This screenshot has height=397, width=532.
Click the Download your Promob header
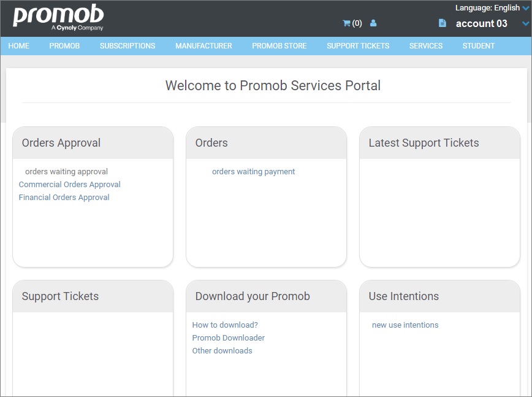tap(267, 296)
